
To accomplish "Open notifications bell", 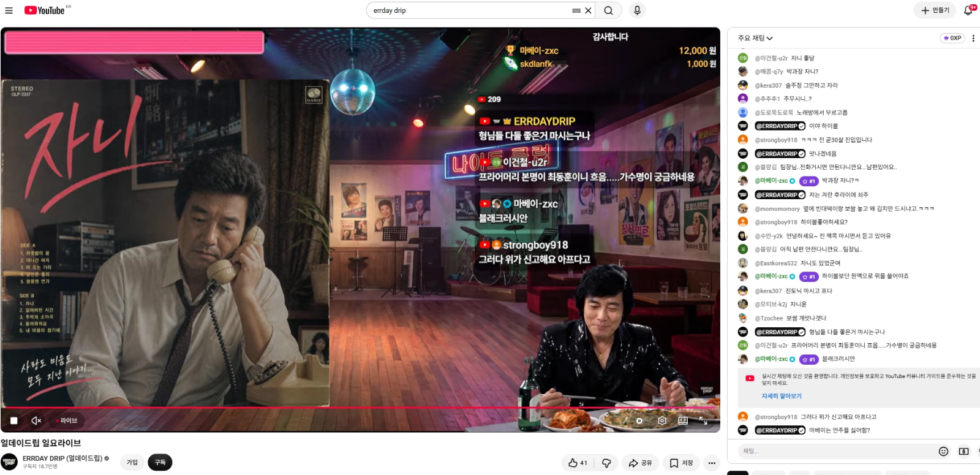I will tap(968, 10).
